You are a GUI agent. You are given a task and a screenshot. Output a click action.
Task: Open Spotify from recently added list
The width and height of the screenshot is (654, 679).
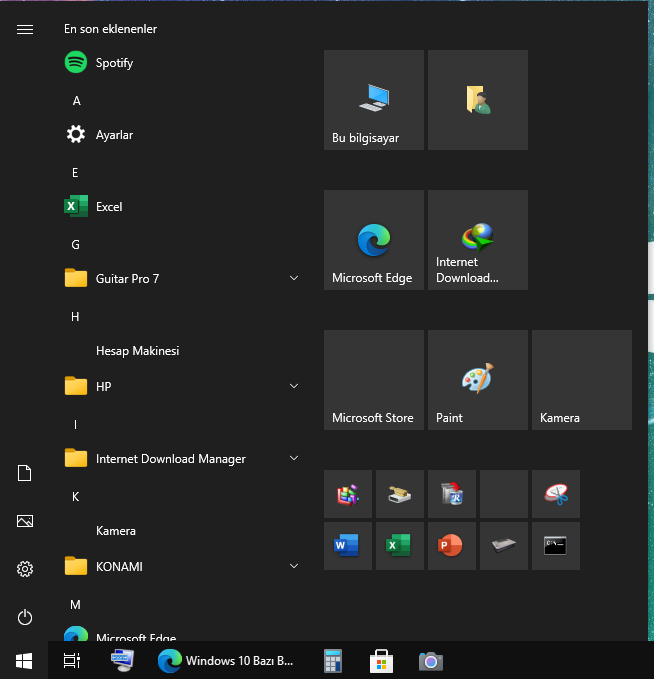113,63
